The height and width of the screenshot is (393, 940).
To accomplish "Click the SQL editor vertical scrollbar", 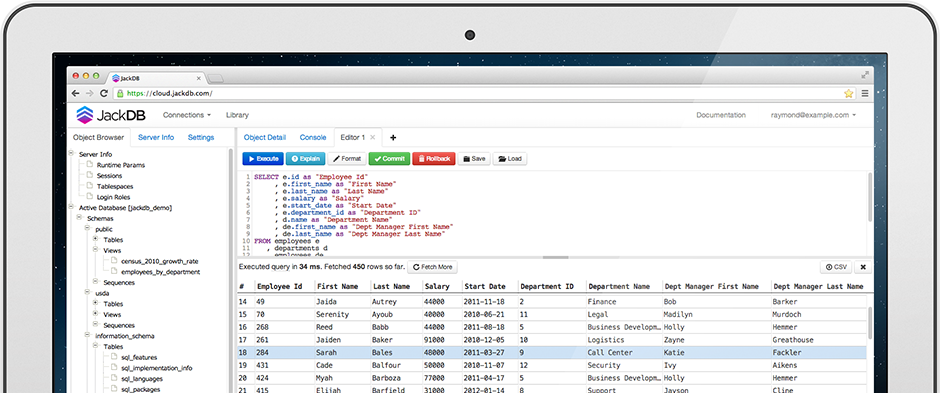I will 869,198.
